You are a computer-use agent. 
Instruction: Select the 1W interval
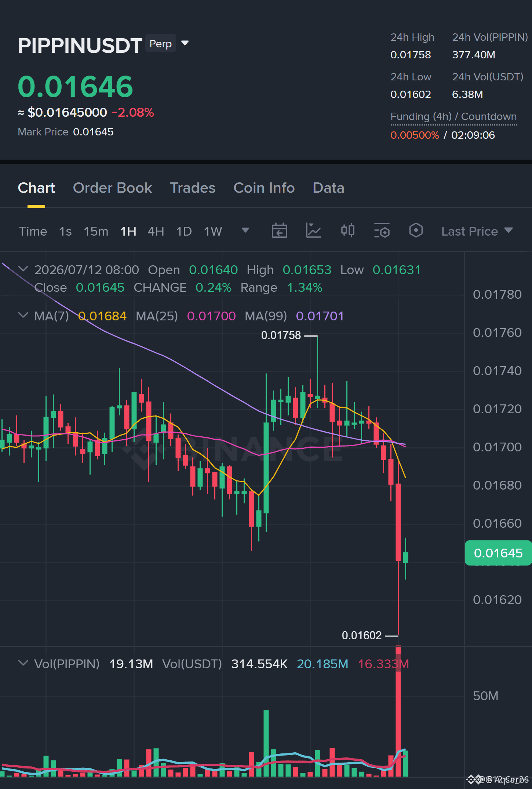213,231
